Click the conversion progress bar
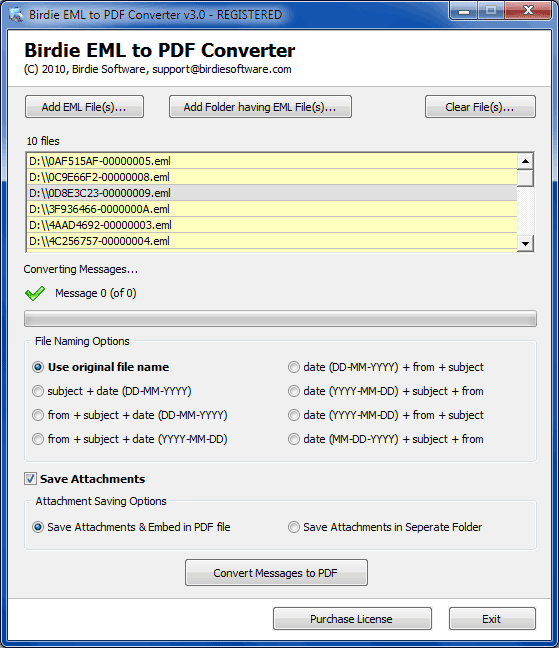This screenshot has width=559, height=648. (280, 319)
